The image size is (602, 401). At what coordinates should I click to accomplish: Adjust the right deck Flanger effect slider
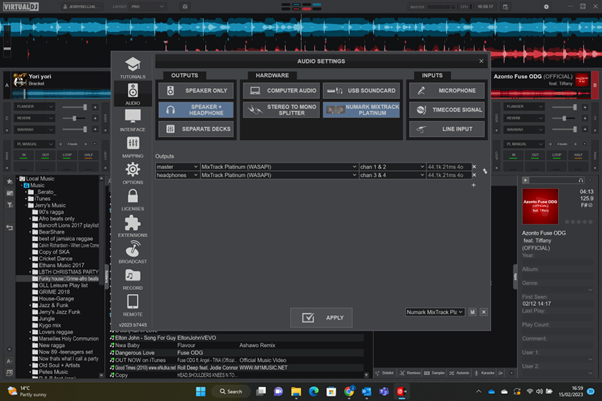point(565,107)
